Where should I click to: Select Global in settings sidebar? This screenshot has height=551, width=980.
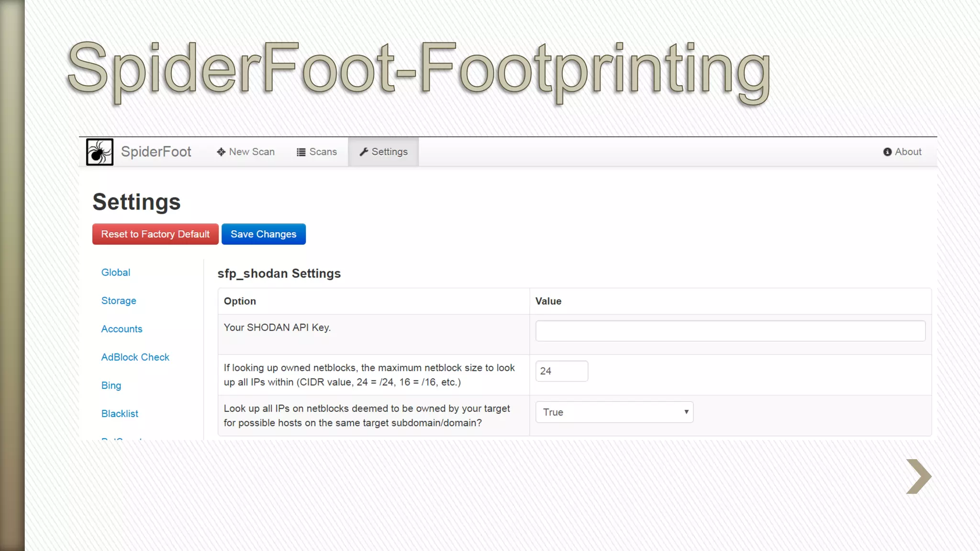click(x=115, y=273)
